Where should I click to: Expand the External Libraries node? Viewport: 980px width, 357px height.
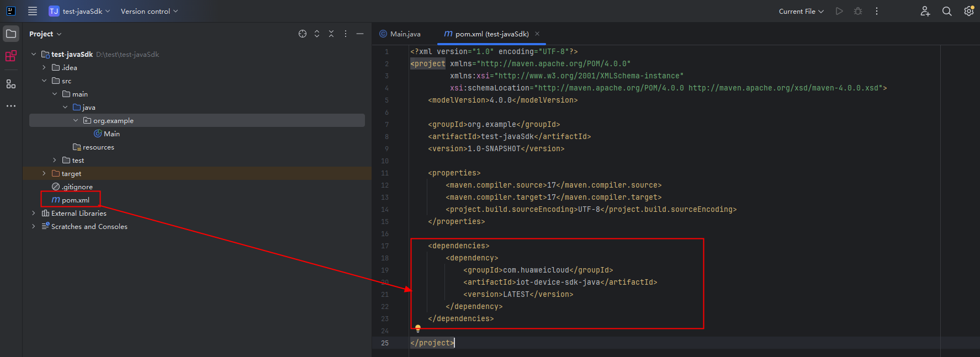(34, 213)
